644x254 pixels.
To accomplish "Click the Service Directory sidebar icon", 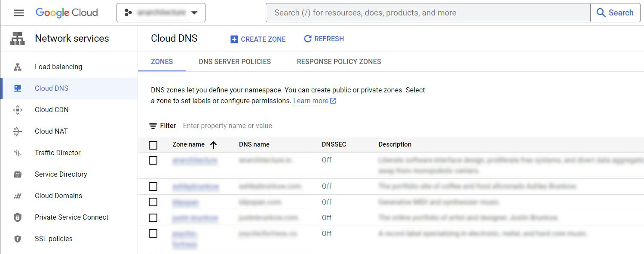I will coord(18,174).
